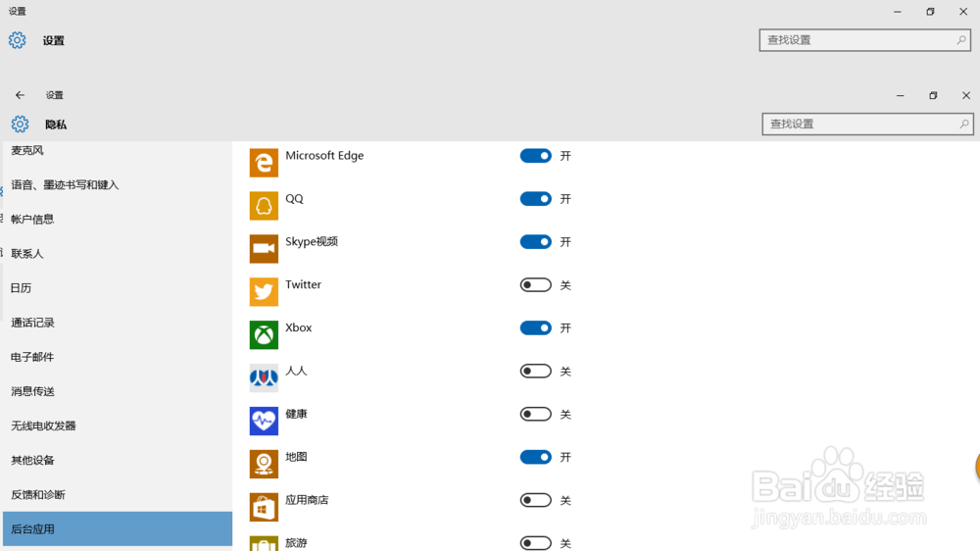The width and height of the screenshot is (980, 551).
Task: Restore down the 隐私 settings window
Action: [x=933, y=96]
